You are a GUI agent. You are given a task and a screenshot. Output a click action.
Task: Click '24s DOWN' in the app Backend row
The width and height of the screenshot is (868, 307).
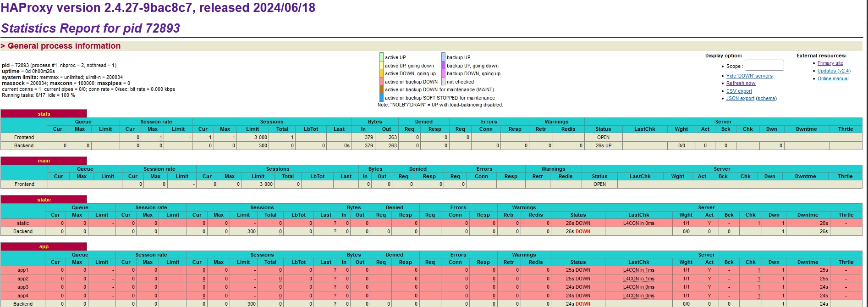578,304
